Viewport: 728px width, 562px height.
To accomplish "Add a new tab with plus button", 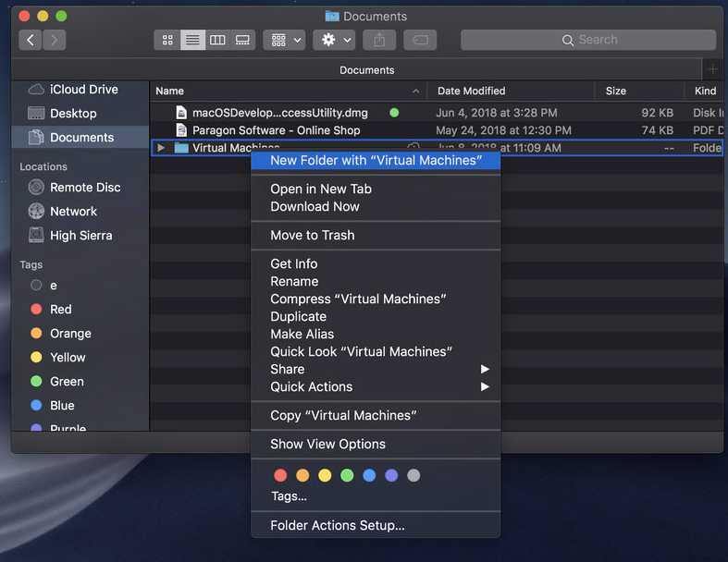I will (x=711, y=69).
